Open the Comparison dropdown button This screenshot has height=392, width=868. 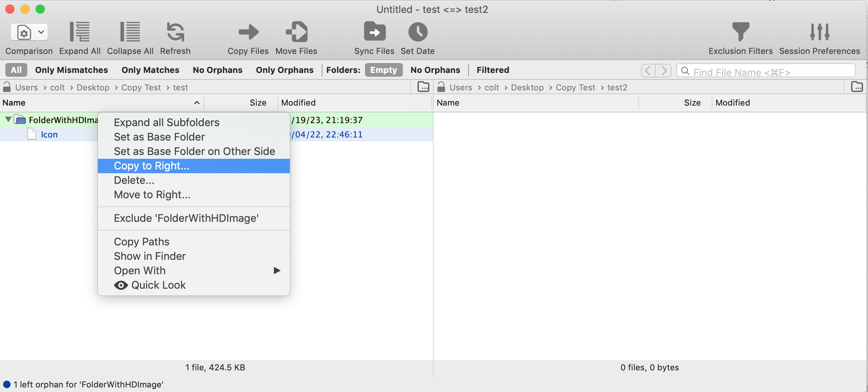click(29, 32)
